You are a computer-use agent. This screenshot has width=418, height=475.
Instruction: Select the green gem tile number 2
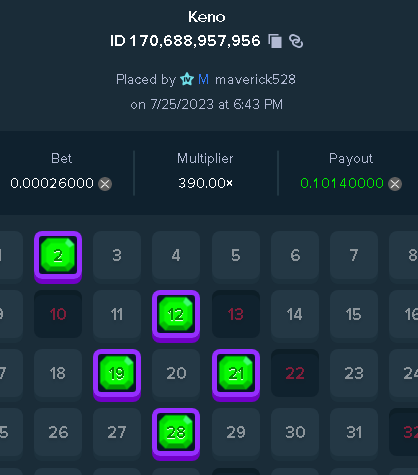(58, 257)
